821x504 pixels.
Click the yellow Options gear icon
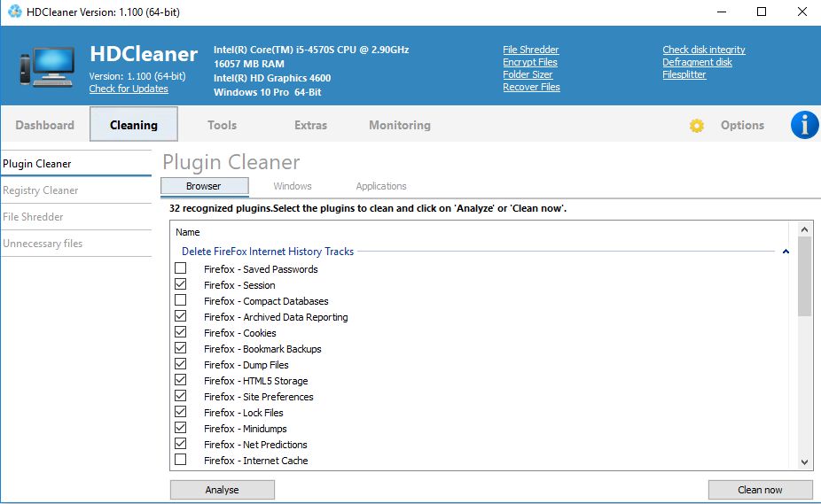pyautogui.click(x=696, y=126)
